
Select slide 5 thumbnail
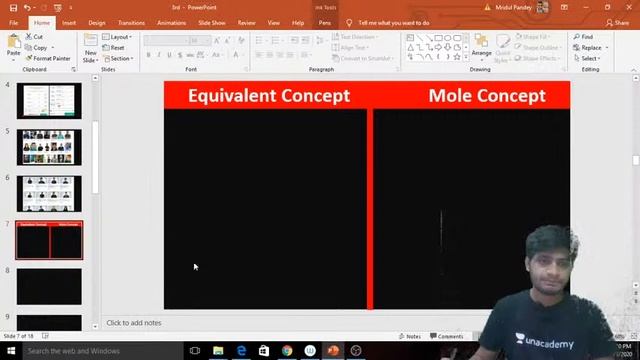coord(49,147)
